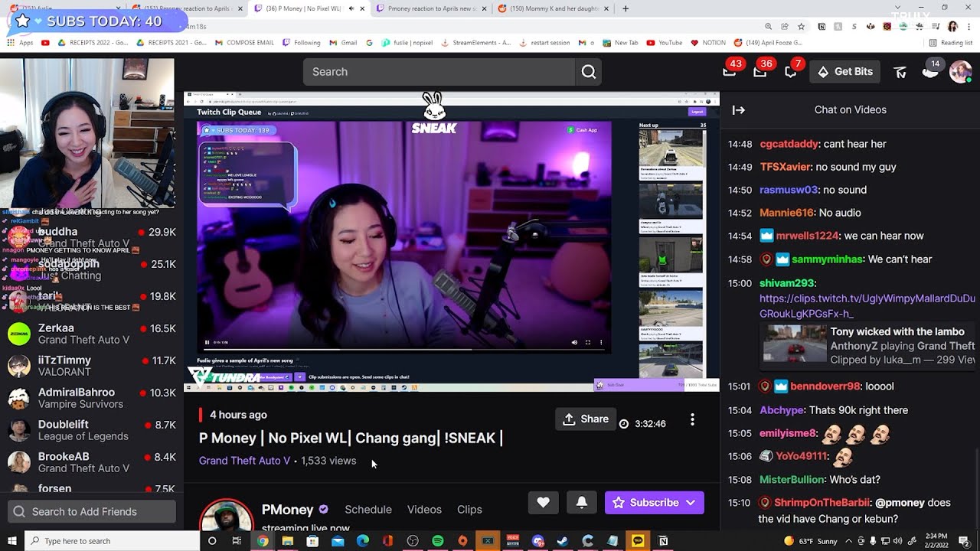Bookmark this page with star icon

tap(801, 26)
